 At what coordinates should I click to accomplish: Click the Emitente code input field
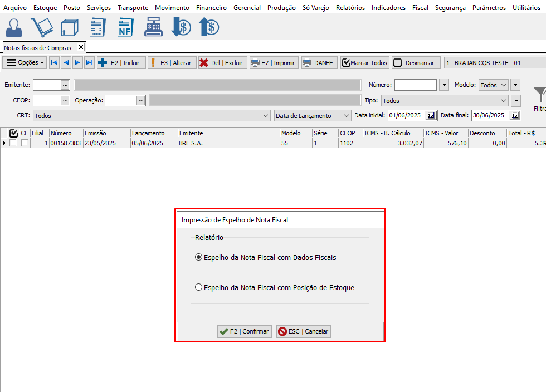(x=47, y=85)
